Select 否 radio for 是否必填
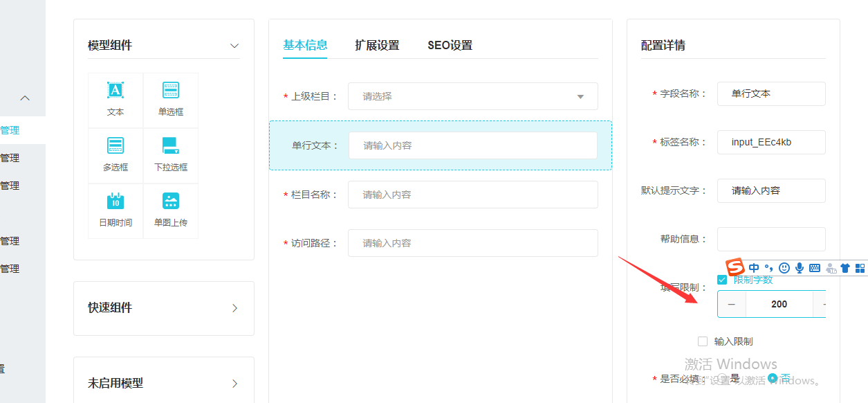868x403 pixels. [773, 379]
